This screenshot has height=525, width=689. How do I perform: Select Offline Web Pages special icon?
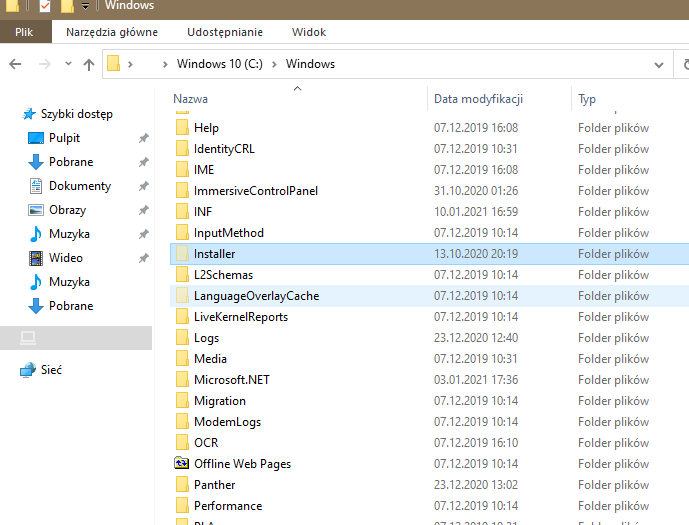pos(182,463)
